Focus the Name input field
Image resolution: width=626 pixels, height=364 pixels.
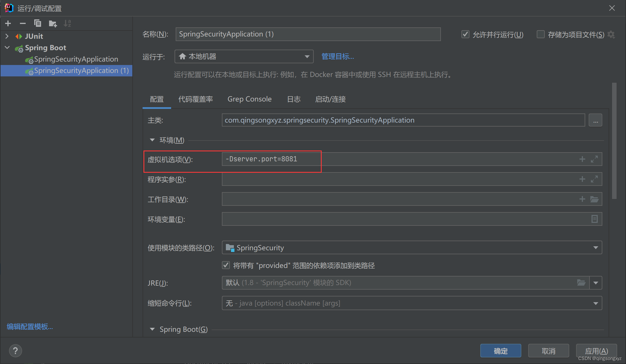[x=308, y=34]
